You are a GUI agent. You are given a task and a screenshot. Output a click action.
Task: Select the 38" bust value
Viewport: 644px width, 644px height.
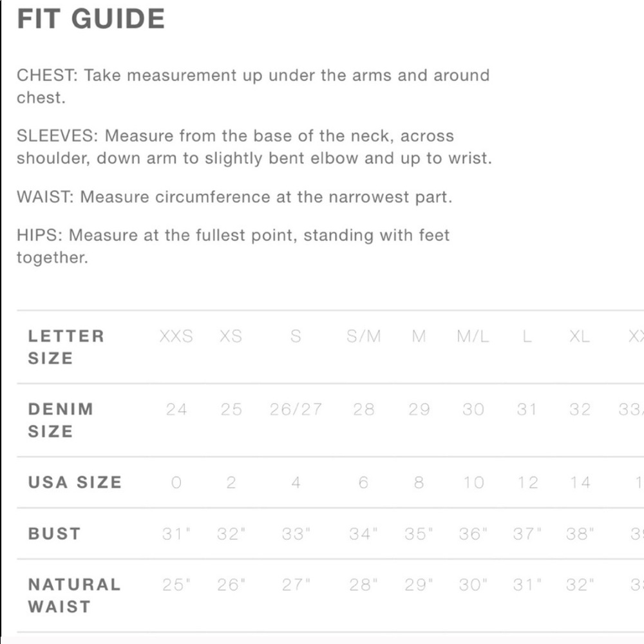click(580, 533)
